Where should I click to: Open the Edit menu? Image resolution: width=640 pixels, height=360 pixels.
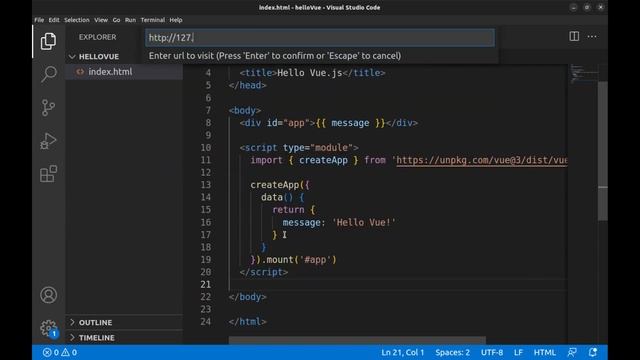click(54, 20)
